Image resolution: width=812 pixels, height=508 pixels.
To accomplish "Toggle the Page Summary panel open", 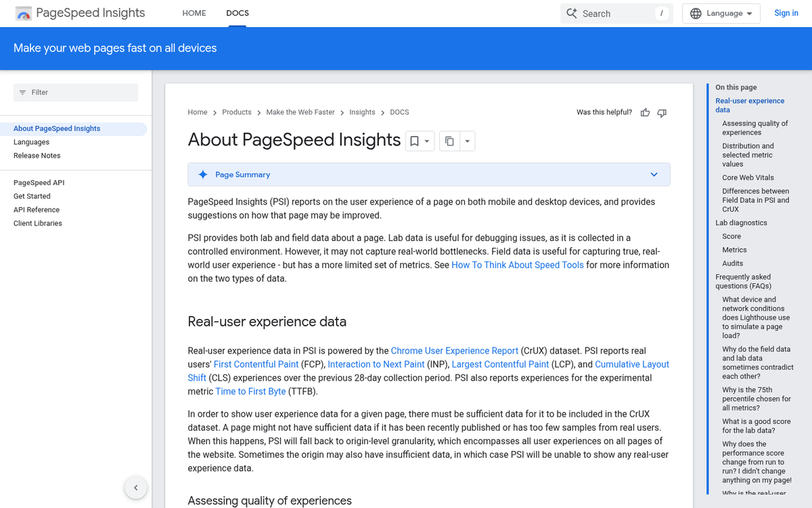I will coord(654,174).
